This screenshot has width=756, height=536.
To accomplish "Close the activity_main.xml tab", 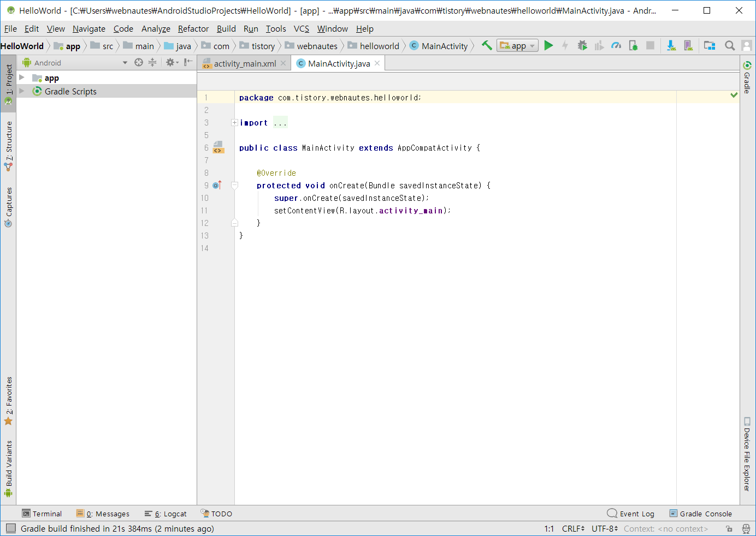I will tap(283, 63).
